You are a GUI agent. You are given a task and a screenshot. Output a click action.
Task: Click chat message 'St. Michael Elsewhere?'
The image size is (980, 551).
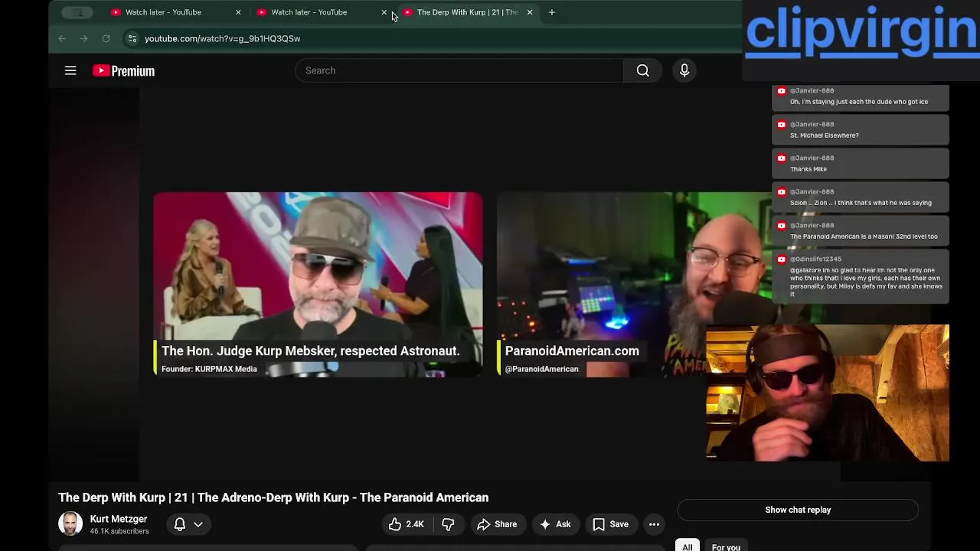825,135
